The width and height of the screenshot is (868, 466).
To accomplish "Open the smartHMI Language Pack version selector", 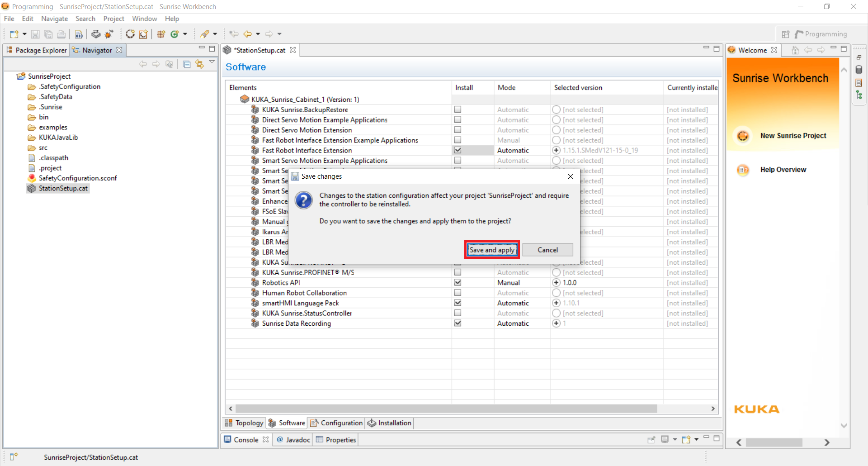I will tap(556, 303).
